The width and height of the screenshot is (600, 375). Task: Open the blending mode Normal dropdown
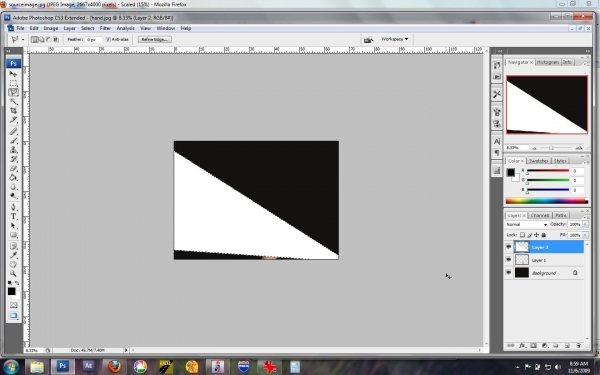[x=527, y=224]
